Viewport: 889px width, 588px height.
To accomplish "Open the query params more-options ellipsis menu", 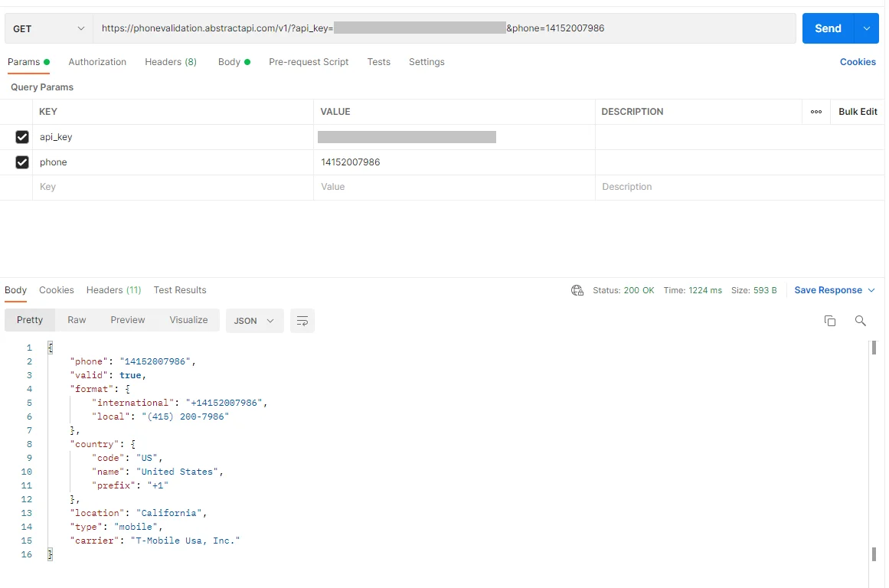I will coord(815,111).
